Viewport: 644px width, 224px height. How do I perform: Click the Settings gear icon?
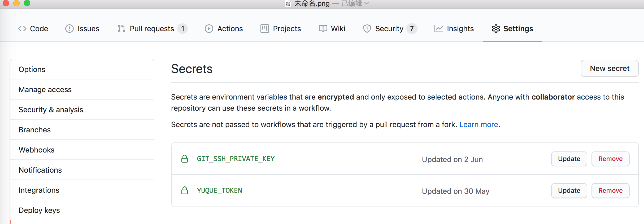(496, 29)
